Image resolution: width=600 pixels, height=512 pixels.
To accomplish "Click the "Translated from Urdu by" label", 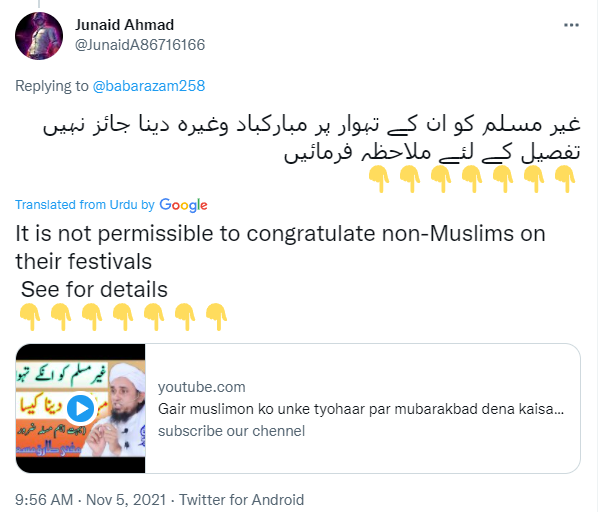I will (85, 205).
